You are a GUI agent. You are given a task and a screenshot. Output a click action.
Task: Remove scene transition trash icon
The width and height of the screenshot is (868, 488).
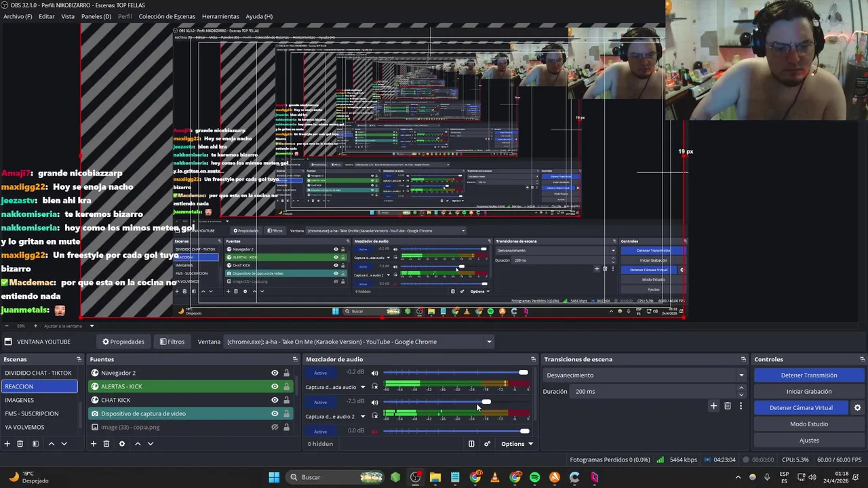(x=728, y=406)
